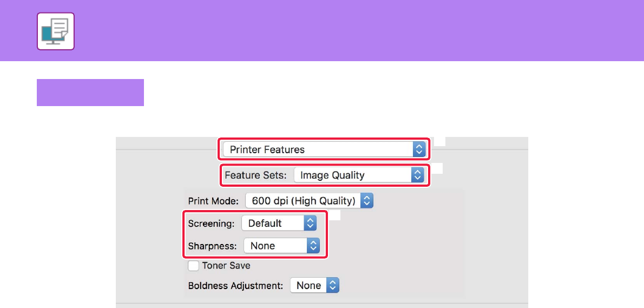
Task: Click the Toner Save label text
Action: [x=226, y=266]
